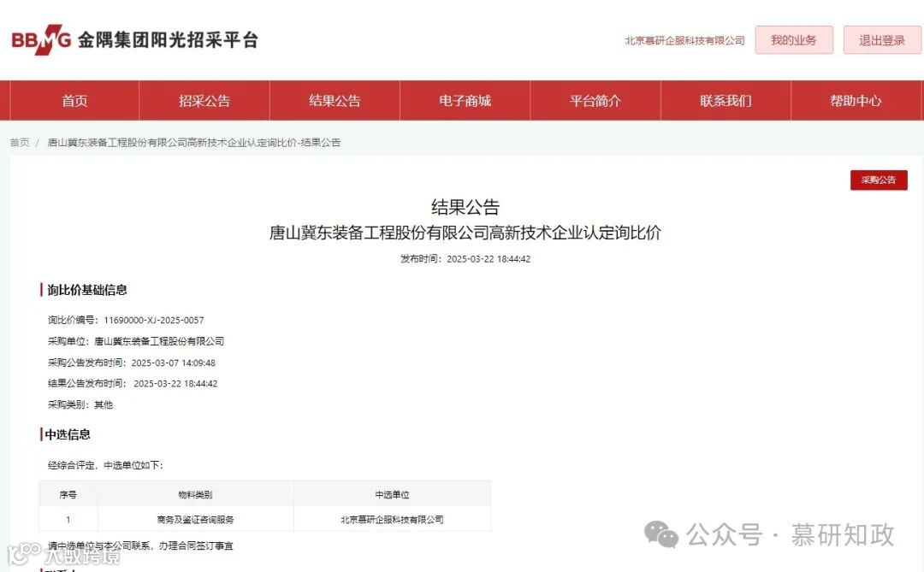Click the 首页 breadcrumb link
The height and width of the screenshot is (572, 924).
coord(20,143)
